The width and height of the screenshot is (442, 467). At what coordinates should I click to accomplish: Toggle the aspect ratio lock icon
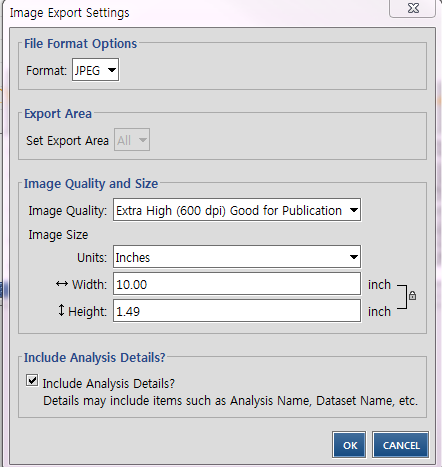pos(412,296)
